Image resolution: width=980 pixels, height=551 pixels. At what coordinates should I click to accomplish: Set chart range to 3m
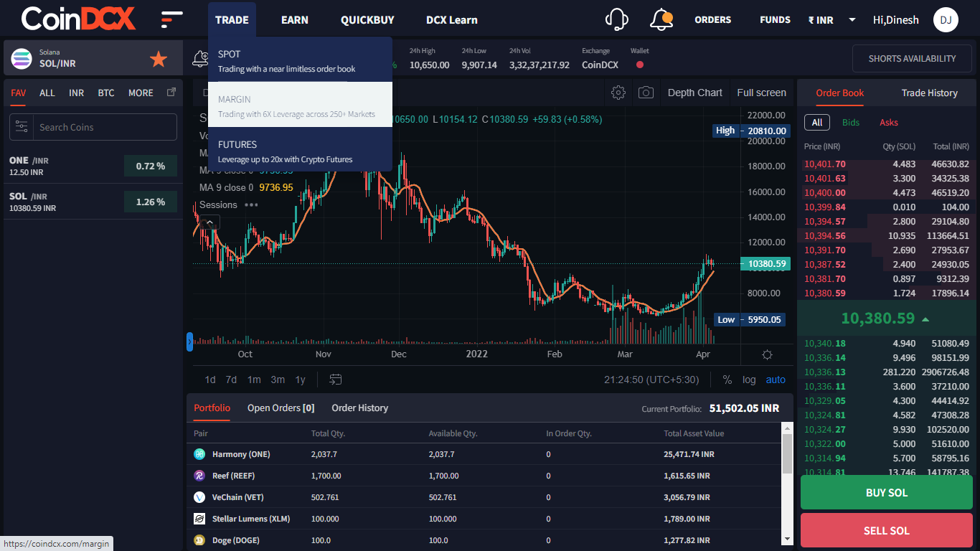click(278, 380)
